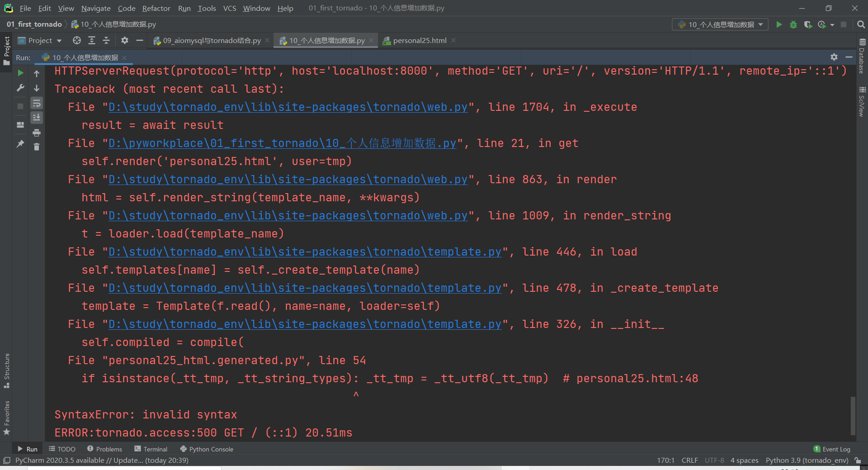Close the 10_个人信息增加数据.py editor tab

(x=371, y=41)
